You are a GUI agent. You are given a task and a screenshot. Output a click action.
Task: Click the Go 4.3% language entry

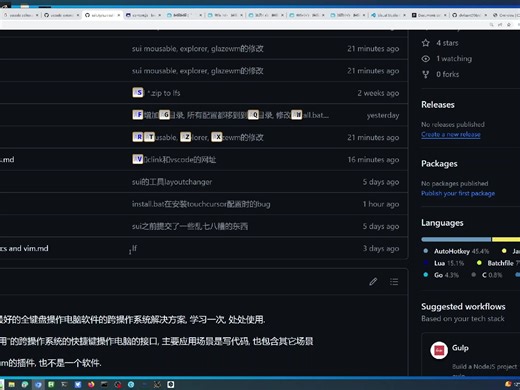441,275
